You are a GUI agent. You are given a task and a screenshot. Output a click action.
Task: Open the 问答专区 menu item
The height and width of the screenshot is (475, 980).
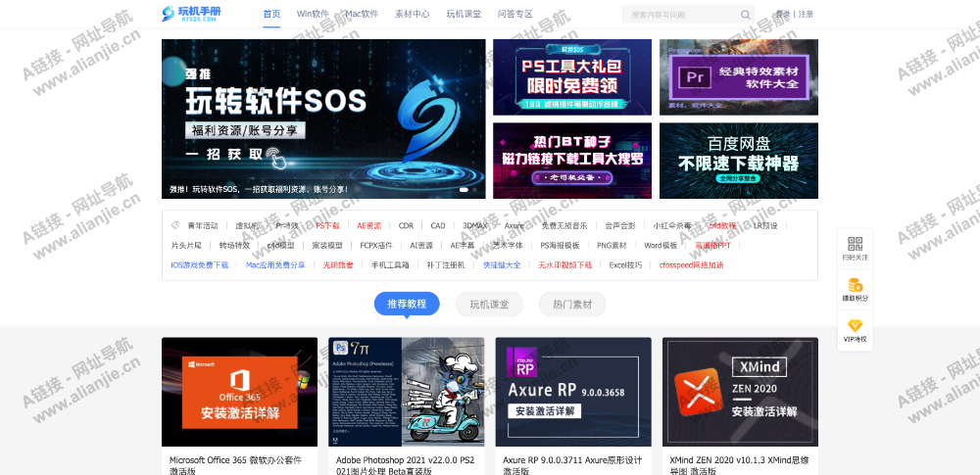click(515, 14)
